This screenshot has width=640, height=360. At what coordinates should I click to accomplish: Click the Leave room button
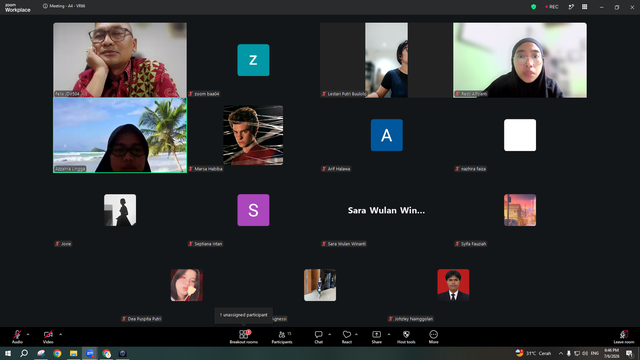(624, 337)
